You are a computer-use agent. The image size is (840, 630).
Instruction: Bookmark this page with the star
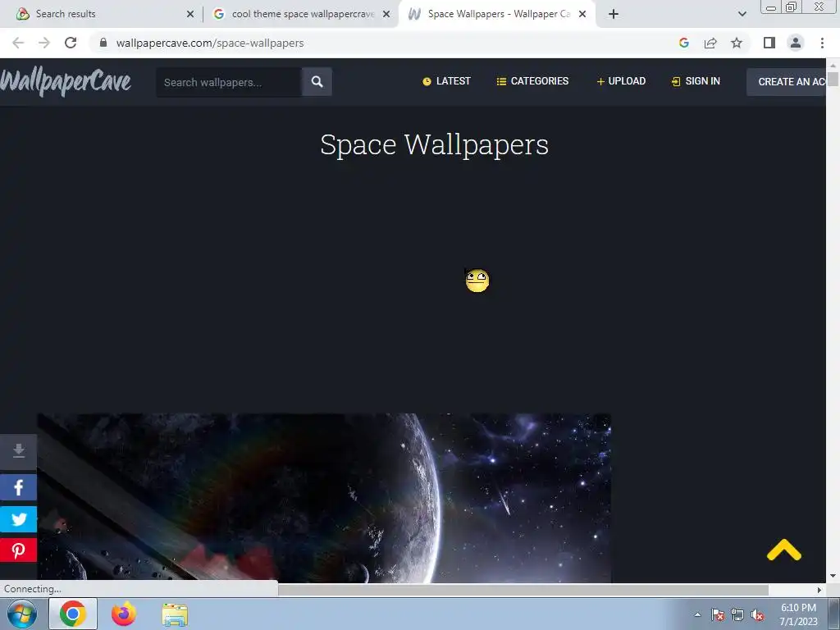737,43
